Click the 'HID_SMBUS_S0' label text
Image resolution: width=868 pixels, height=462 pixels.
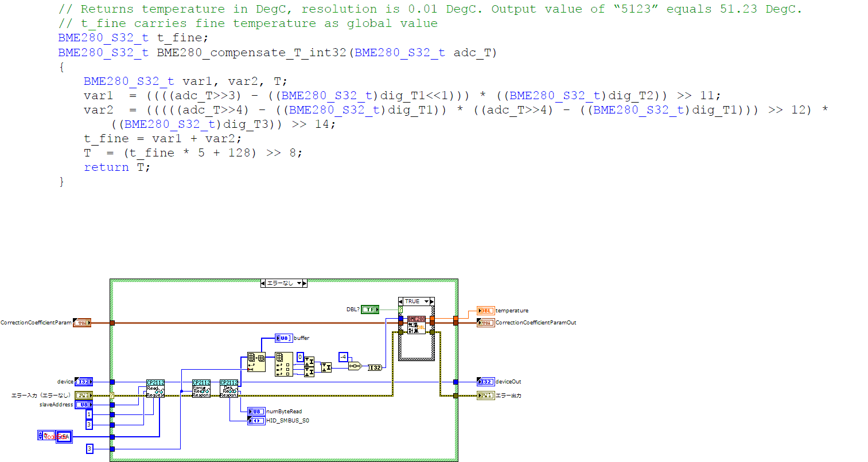tap(287, 421)
